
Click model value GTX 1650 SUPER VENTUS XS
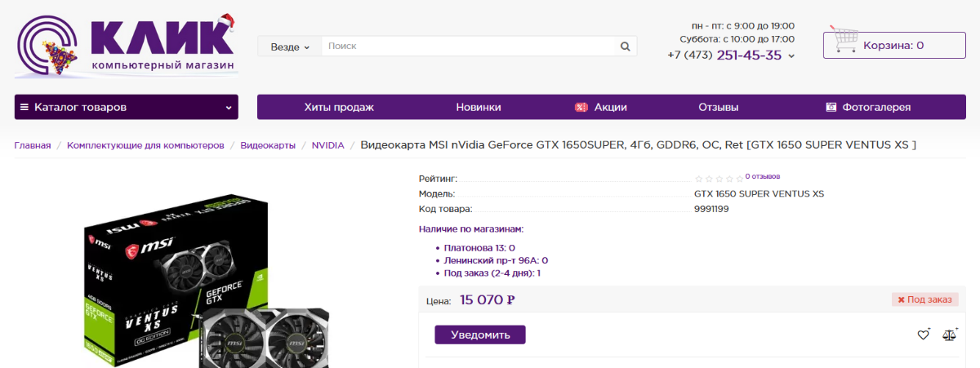[759, 193]
